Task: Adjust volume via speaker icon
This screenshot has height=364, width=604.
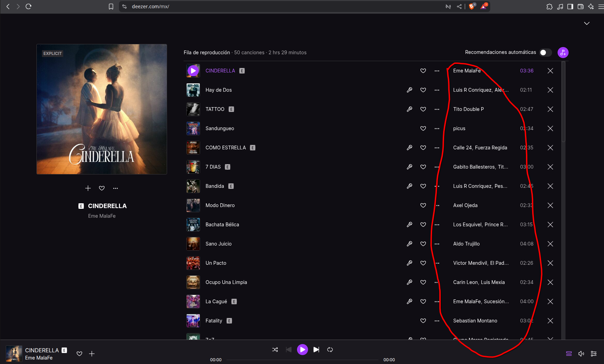Action: [x=581, y=354]
